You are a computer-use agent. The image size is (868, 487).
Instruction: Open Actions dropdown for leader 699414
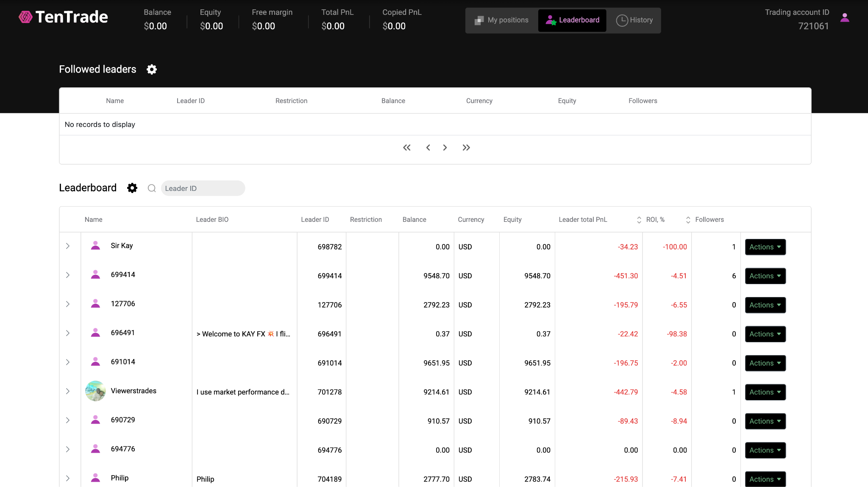coord(765,276)
